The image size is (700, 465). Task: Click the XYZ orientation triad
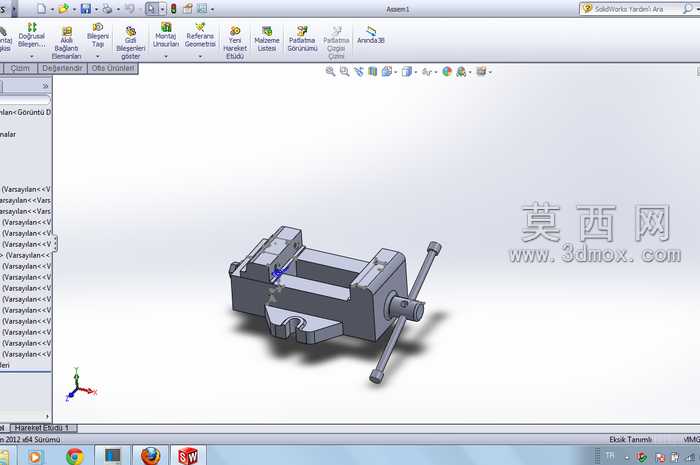79,385
